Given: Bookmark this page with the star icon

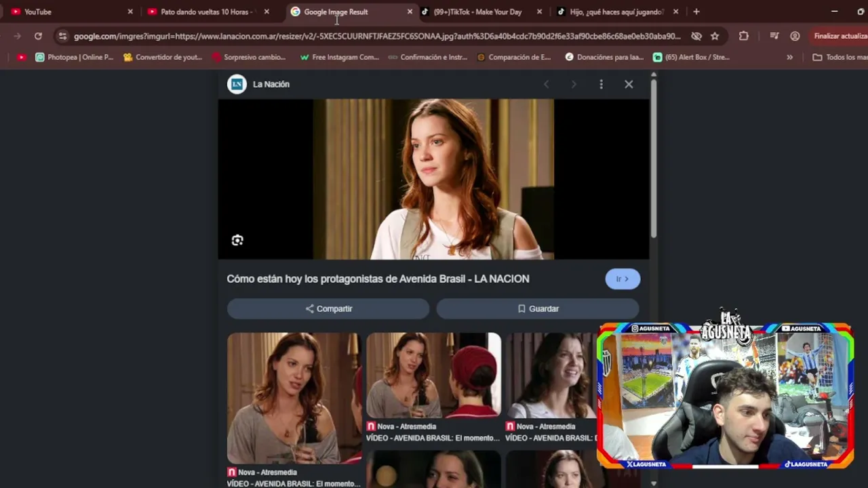Looking at the screenshot, I should tap(715, 36).
